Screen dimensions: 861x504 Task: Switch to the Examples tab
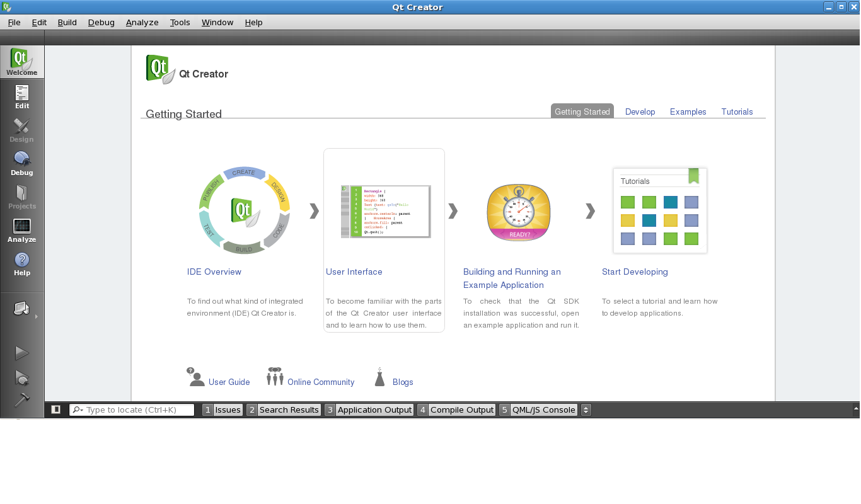688,112
